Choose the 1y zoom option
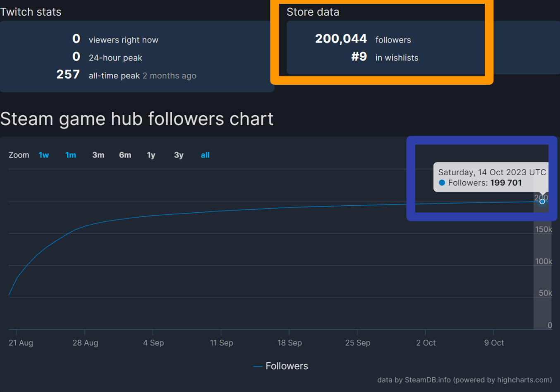The height and width of the screenshot is (392, 560). (x=151, y=155)
